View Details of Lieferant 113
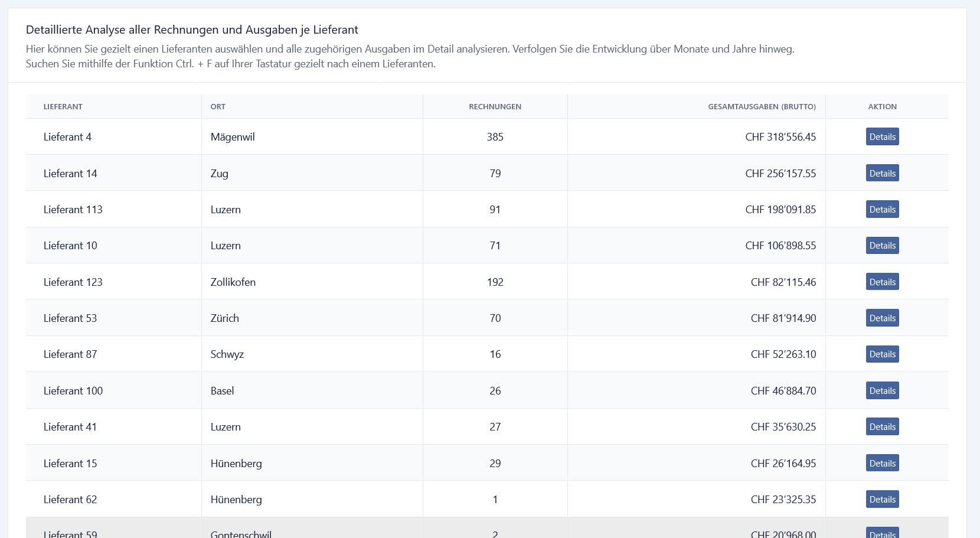 tap(882, 210)
